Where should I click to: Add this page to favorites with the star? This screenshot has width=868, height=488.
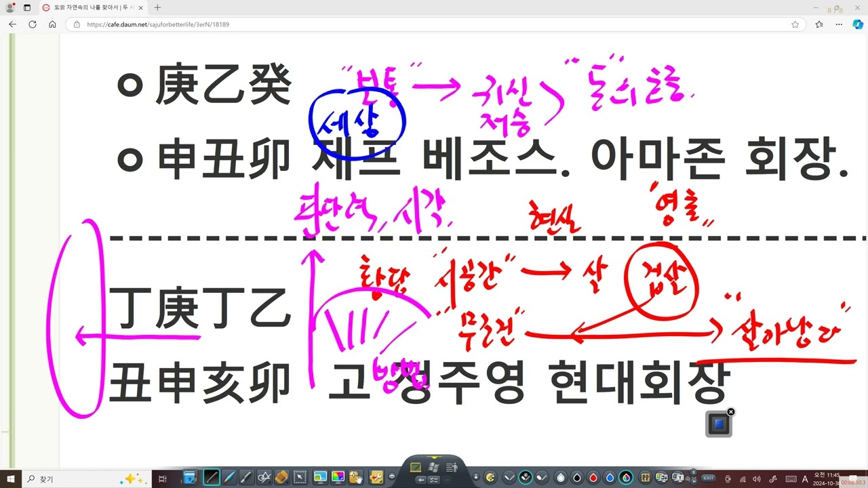[795, 24]
